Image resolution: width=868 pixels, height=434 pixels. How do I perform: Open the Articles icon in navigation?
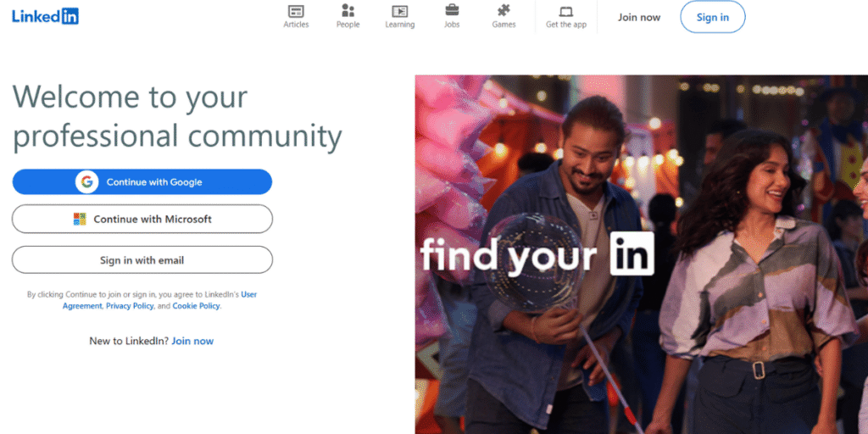coord(296,11)
